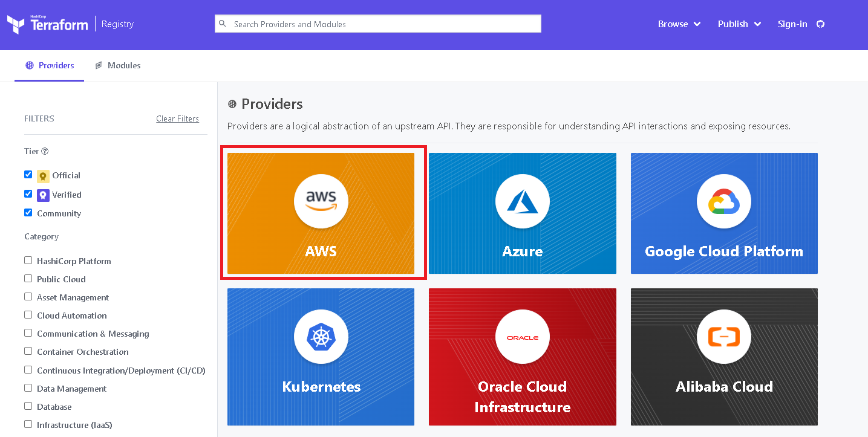Click the AWS logo circle

321,201
